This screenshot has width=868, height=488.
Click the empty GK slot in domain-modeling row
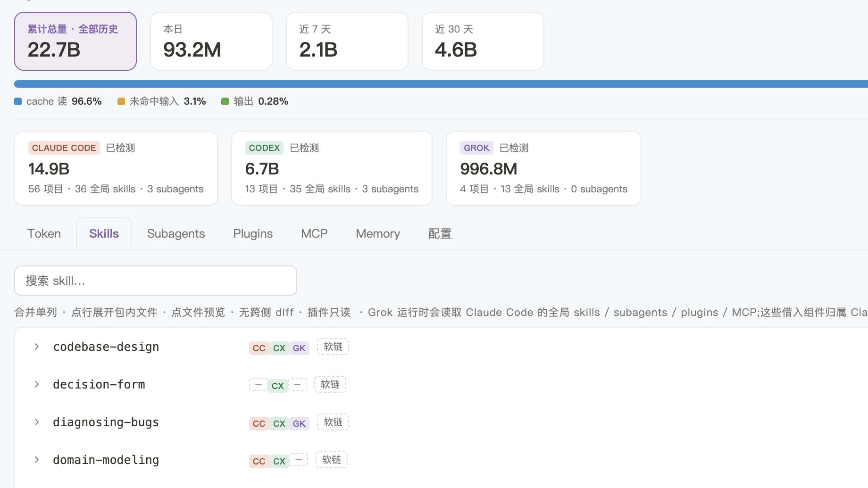point(299,460)
